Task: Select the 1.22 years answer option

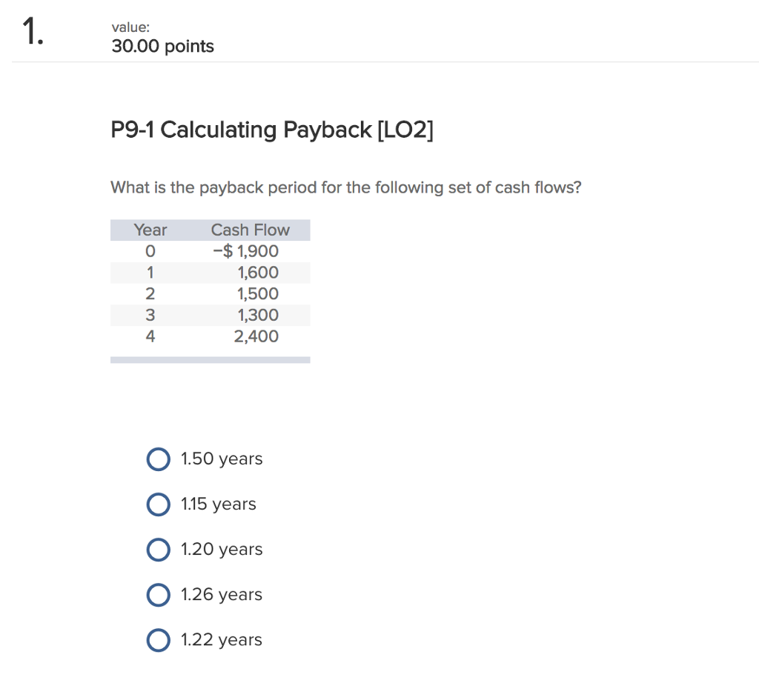Action: (159, 640)
